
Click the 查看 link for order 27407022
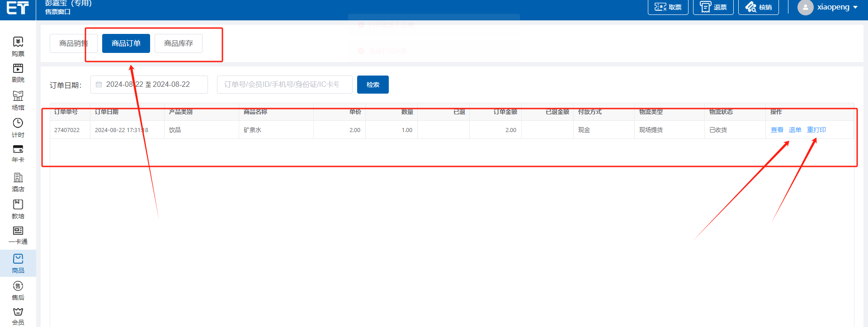tap(777, 130)
